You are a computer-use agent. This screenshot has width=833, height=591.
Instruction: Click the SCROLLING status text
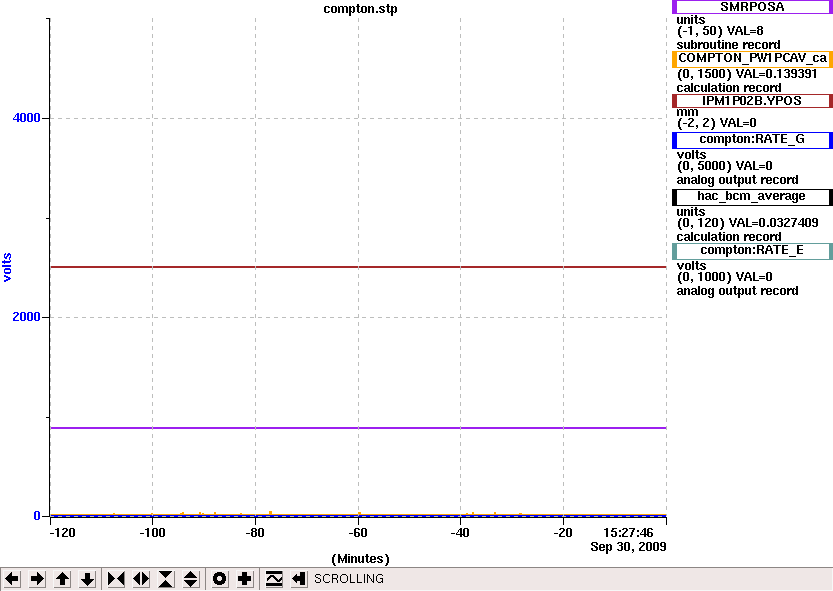coord(349,579)
